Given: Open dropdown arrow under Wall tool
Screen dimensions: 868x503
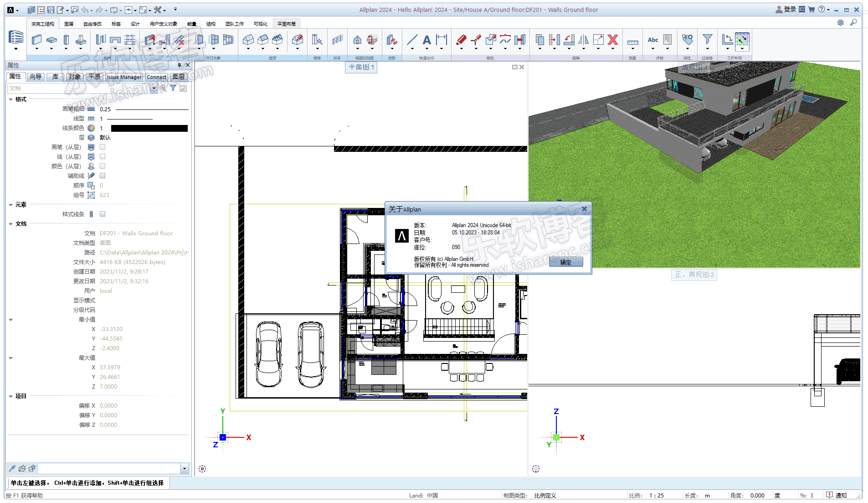Looking at the screenshot, I should [37, 49].
